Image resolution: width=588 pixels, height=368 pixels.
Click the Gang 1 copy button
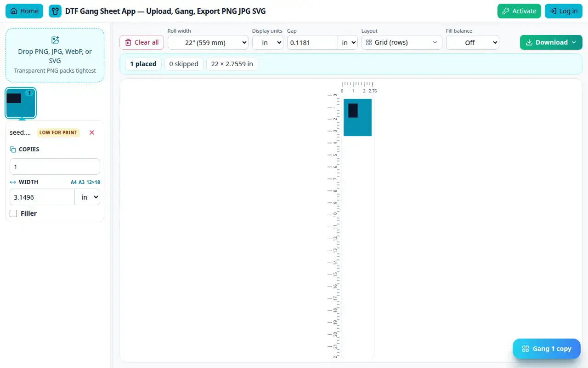tap(547, 349)
